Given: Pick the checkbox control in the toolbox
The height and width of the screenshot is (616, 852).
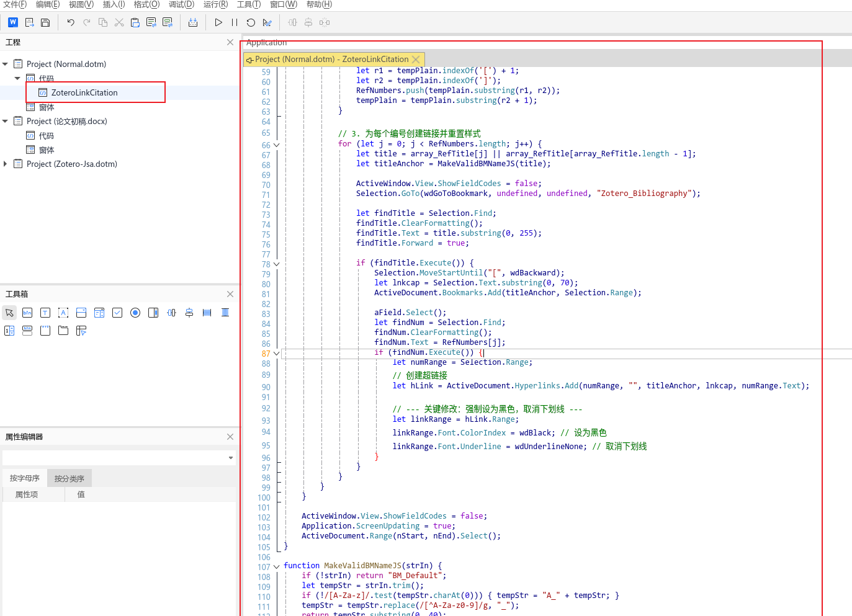Looking at the screenshot, I should point(117,313).
